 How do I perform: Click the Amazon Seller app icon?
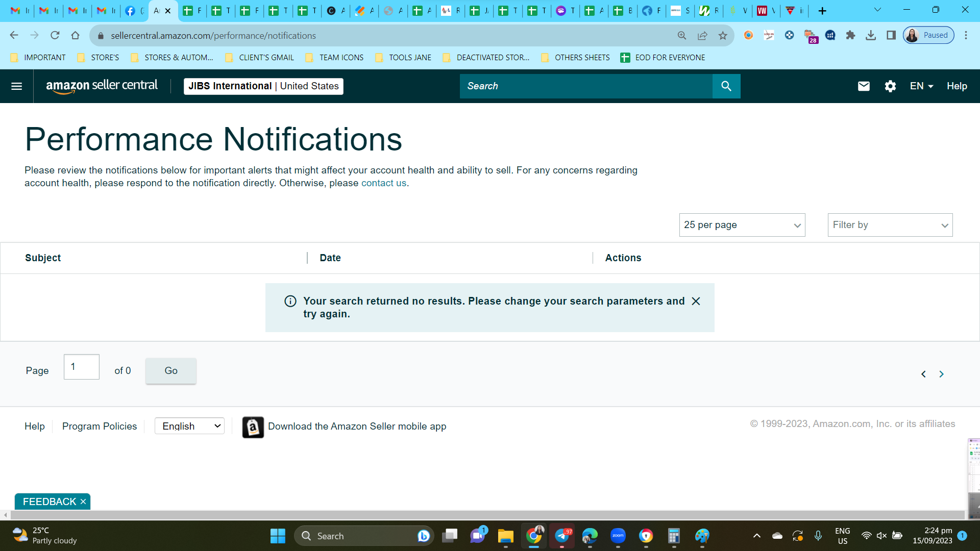(x=253, y=427)
